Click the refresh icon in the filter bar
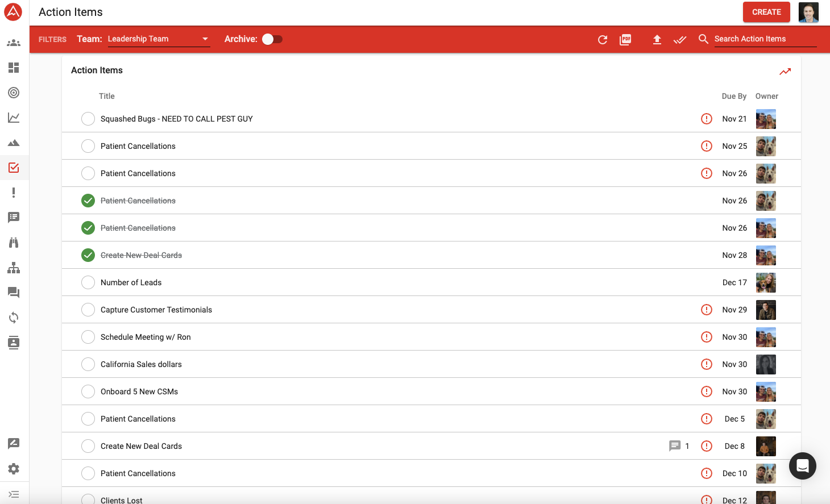830x504 pixels. point(603,39)
